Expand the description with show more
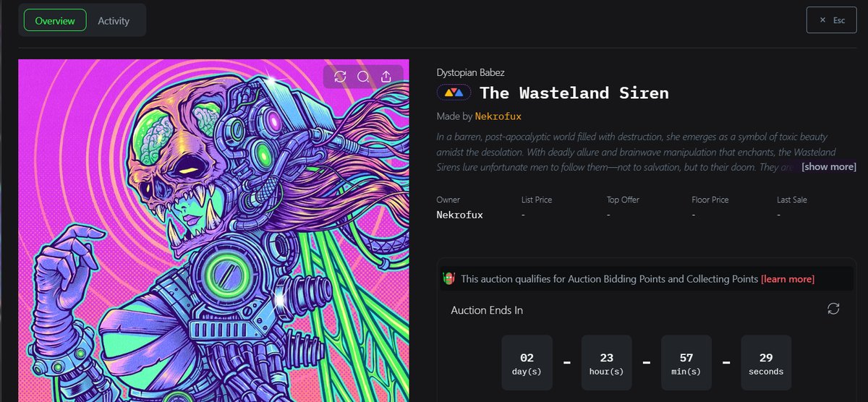Screen dimensions: 868x402 pyautogui.click(x=828, y=166)
